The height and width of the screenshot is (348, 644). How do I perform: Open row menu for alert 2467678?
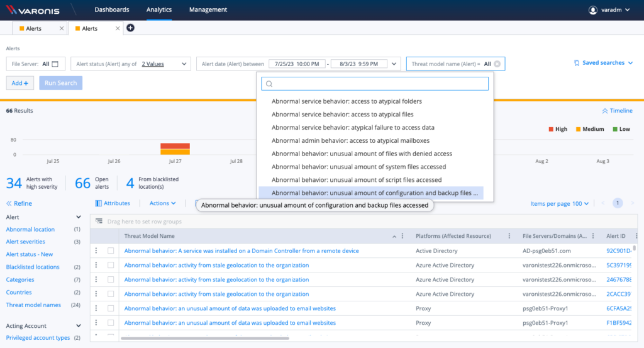click(x=96, y=279)
